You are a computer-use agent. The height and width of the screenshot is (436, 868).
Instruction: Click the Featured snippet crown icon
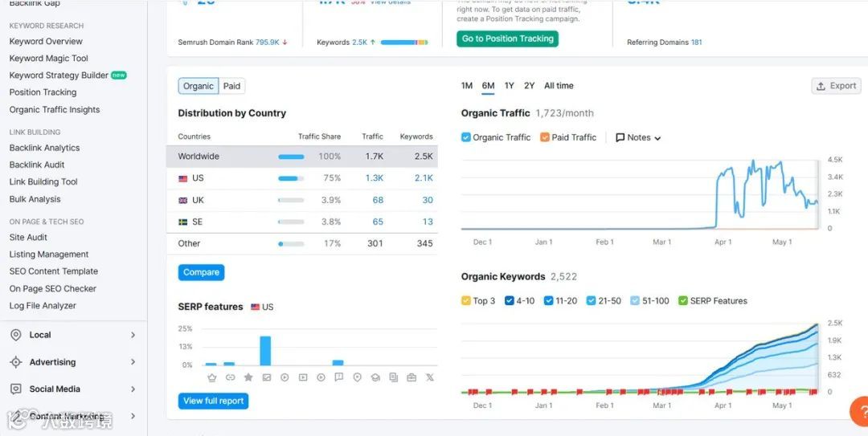point(211,377)
